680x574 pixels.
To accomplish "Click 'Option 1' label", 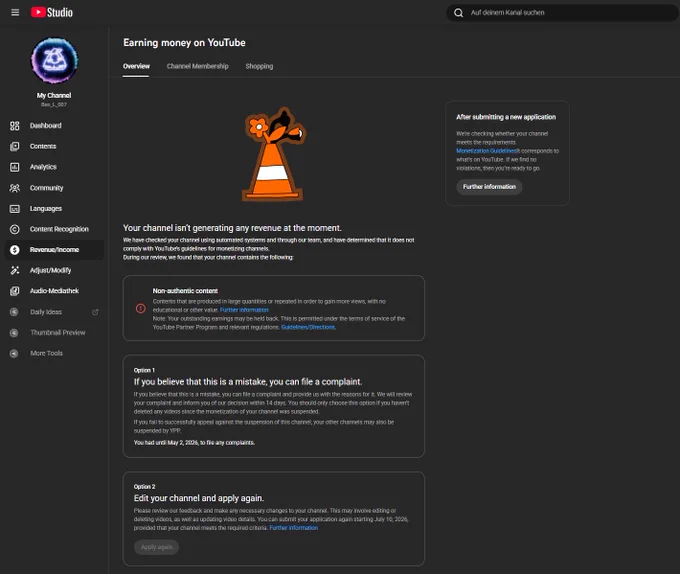I will click(144, 370).
